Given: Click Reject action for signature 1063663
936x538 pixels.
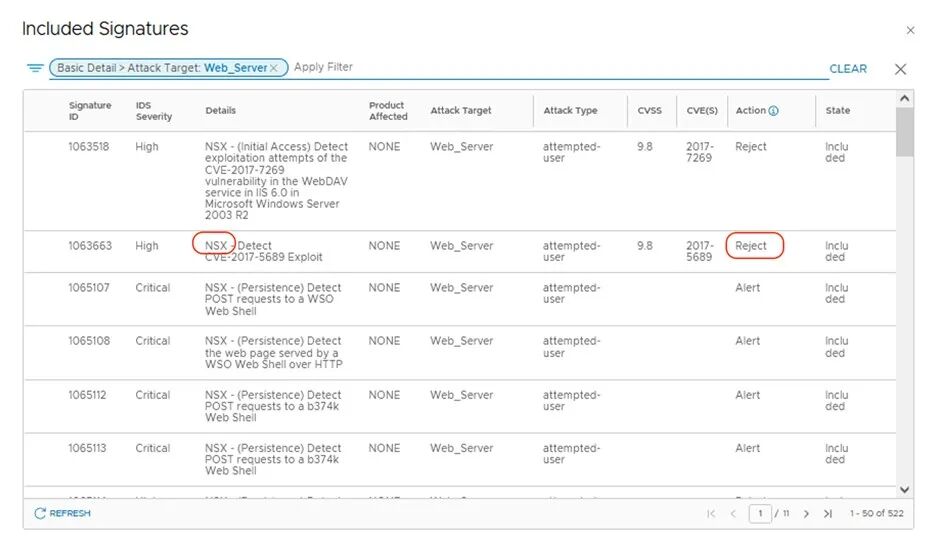Looking at the screenshot, I should pyautogui.click(x=750, y=245).
